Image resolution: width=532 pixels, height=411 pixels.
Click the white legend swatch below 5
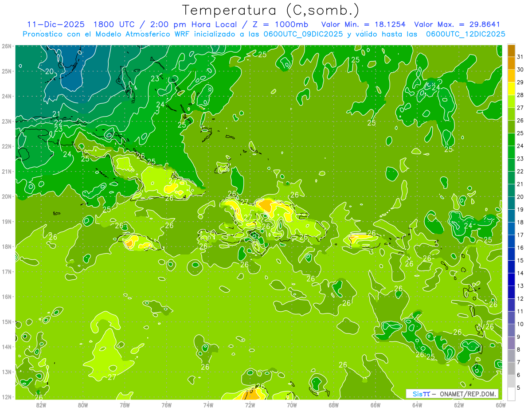tap(511, 394)
